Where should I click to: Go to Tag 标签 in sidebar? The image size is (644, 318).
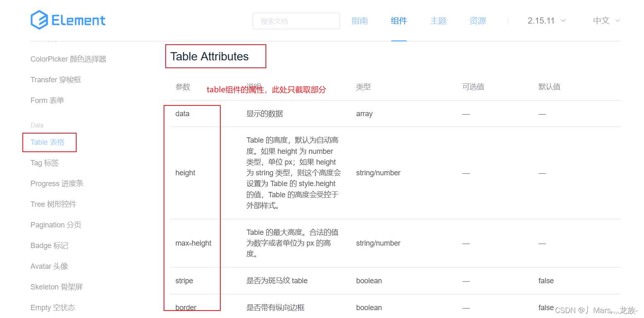[45, 163]
